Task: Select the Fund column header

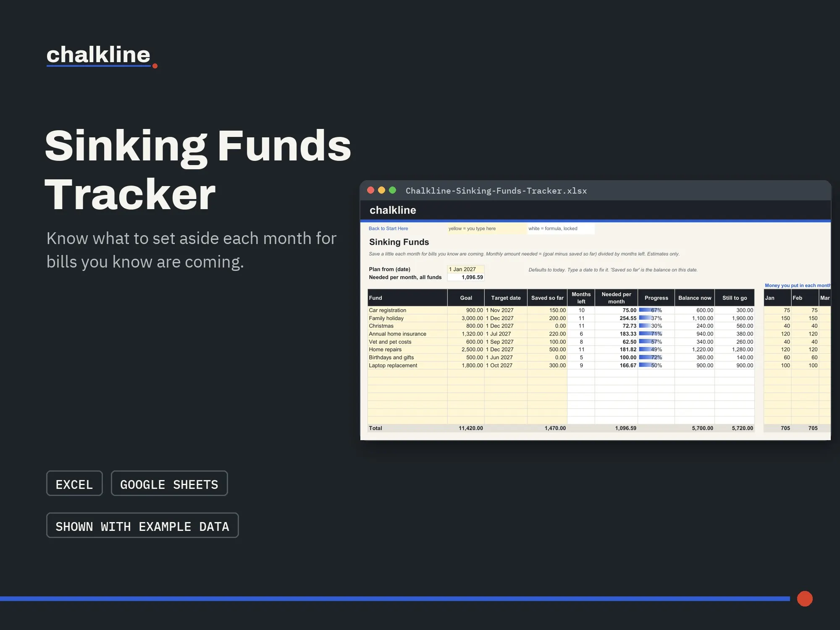Action: tap(407, 298)
